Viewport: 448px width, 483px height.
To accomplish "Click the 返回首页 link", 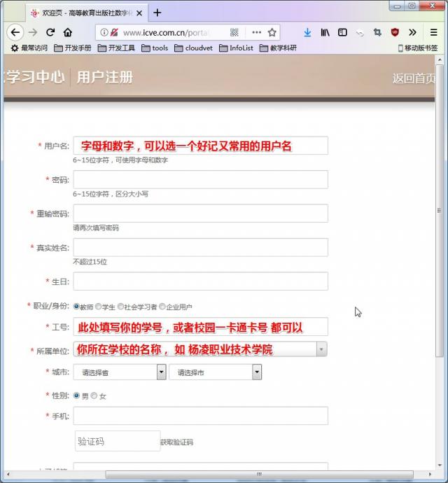I will tap(414, 78).
